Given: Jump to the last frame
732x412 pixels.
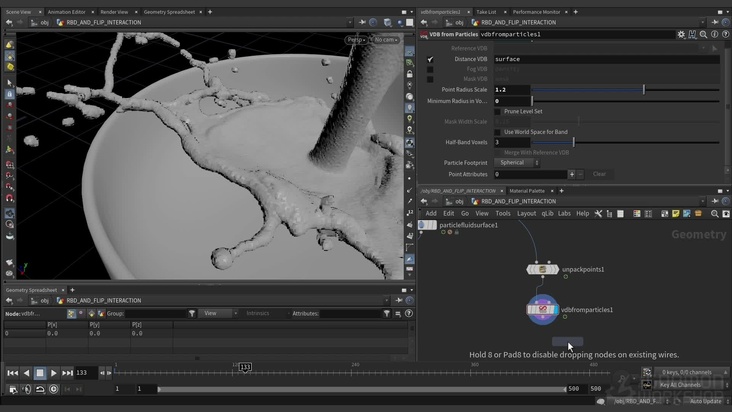Looking at the screenshot, I should click(x=67, y=373).
